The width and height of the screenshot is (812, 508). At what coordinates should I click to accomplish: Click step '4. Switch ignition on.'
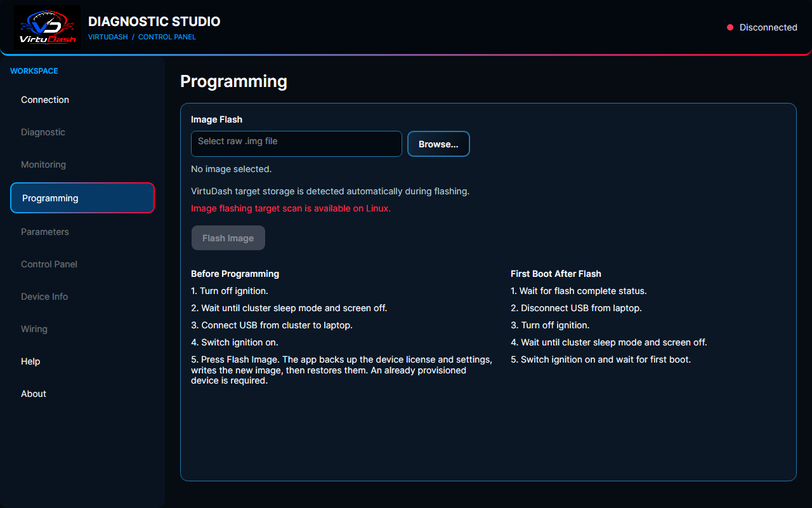coord(235,342)
